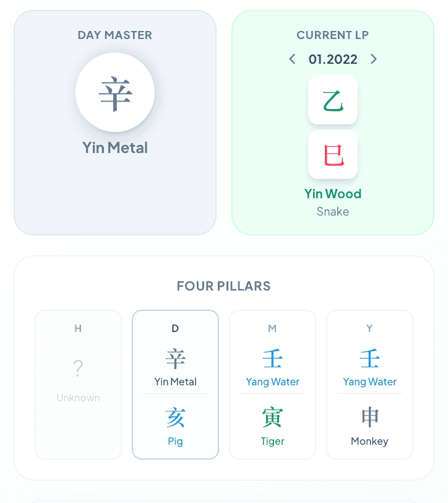This screenshot has height=503, width=448.
Task: Select the red 巳 Snake branch tile
Action: [333, 155]
